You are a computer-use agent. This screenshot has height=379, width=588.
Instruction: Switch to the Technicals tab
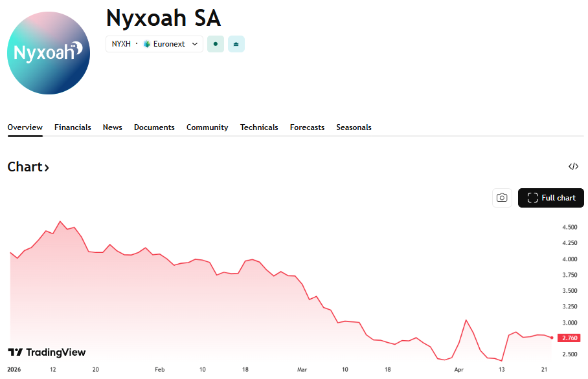pyautogui.click(x=259, y=127)
